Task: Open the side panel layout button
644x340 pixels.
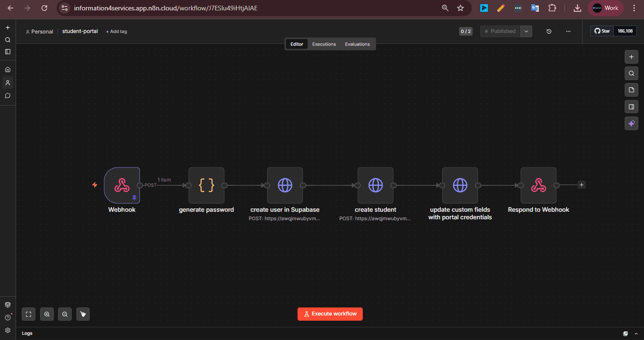Action: (631, 107)
